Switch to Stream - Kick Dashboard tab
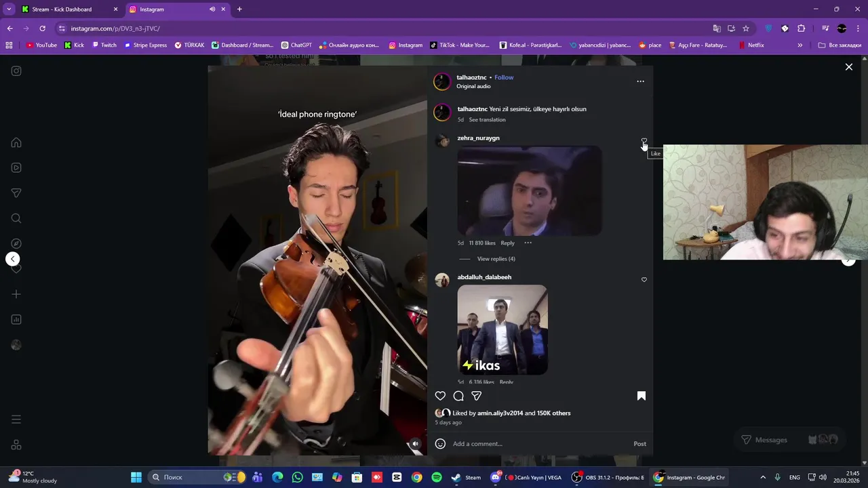Viewport: 868px width, 488px height. tap(69, 9)
